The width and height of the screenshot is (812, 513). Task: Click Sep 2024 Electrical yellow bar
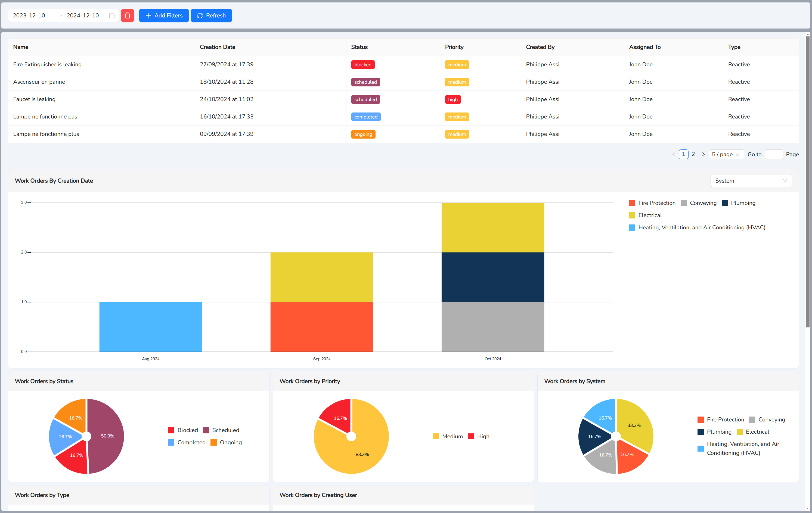click(322, 277)
